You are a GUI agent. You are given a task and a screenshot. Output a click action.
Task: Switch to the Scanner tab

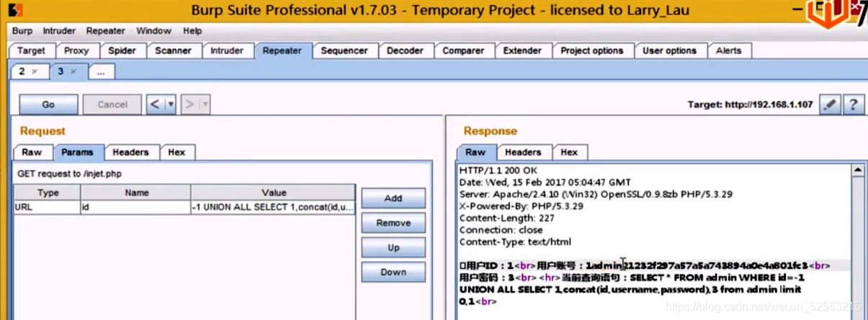coord(173,50)
